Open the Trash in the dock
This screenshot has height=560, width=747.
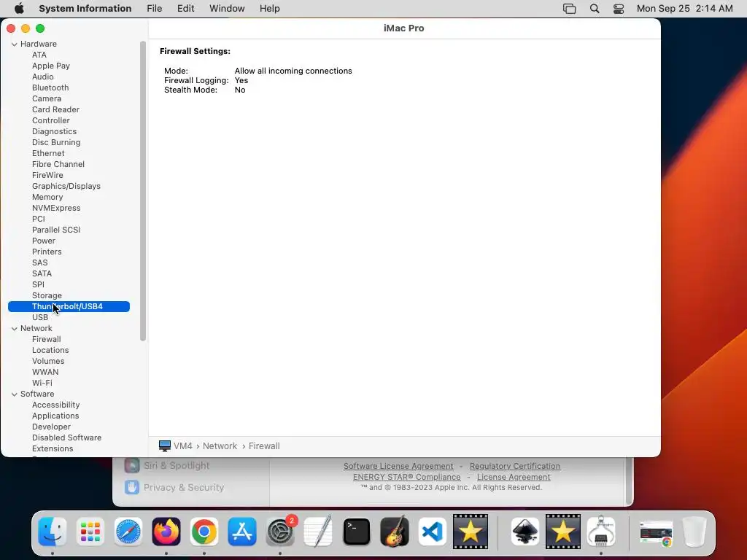pyautogui.click(x=694, y=532)
